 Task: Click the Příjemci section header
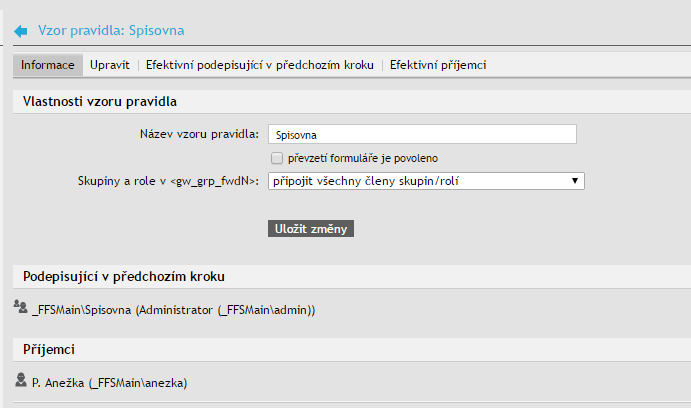(49, 349)
